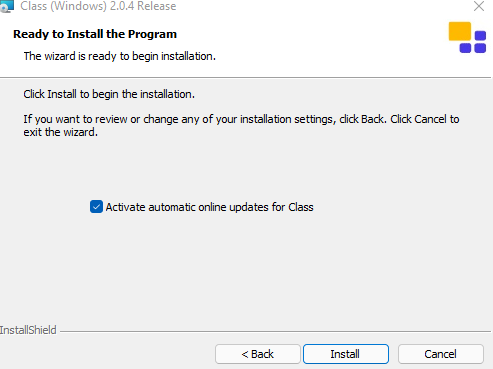Click 'The wizard is ready to begin installation' text
Screen dimensions: 493x369
[120, 56]
